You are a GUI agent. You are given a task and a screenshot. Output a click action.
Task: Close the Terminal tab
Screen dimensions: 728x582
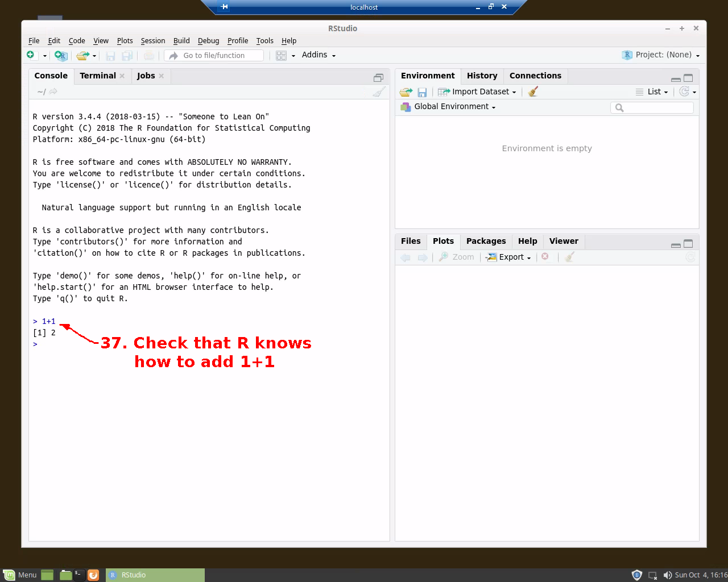pyautogui.click(x=122, y=76)
